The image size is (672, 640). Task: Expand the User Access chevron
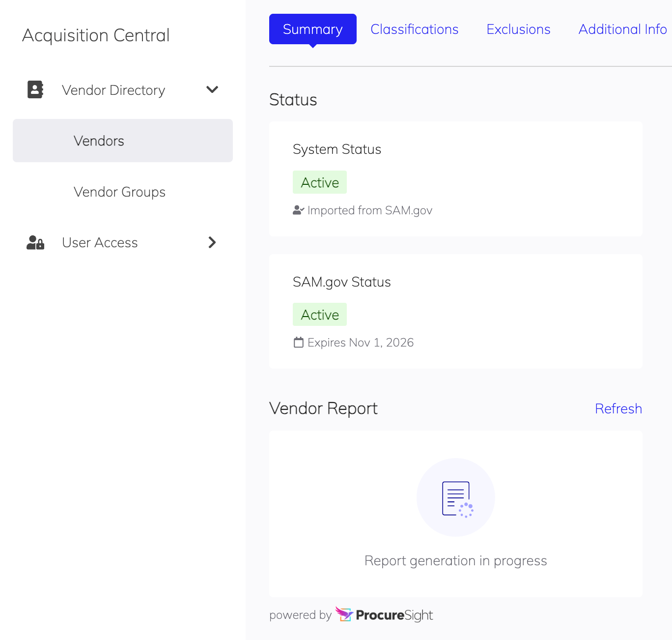[212, 242]
